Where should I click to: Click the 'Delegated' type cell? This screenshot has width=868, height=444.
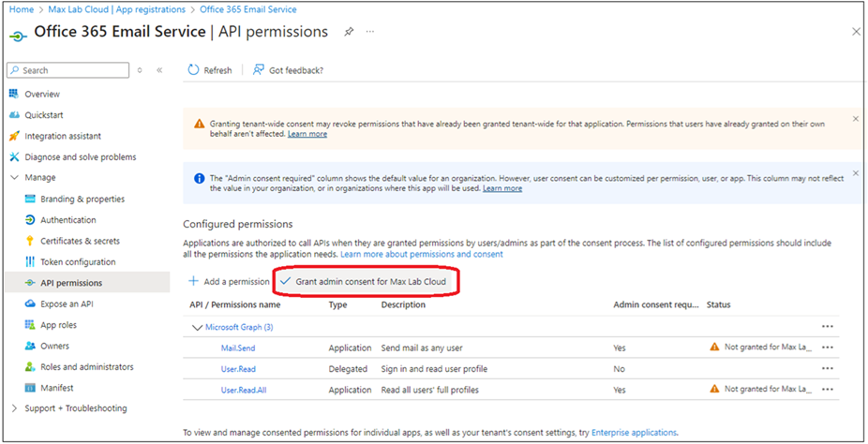(348, 369)
